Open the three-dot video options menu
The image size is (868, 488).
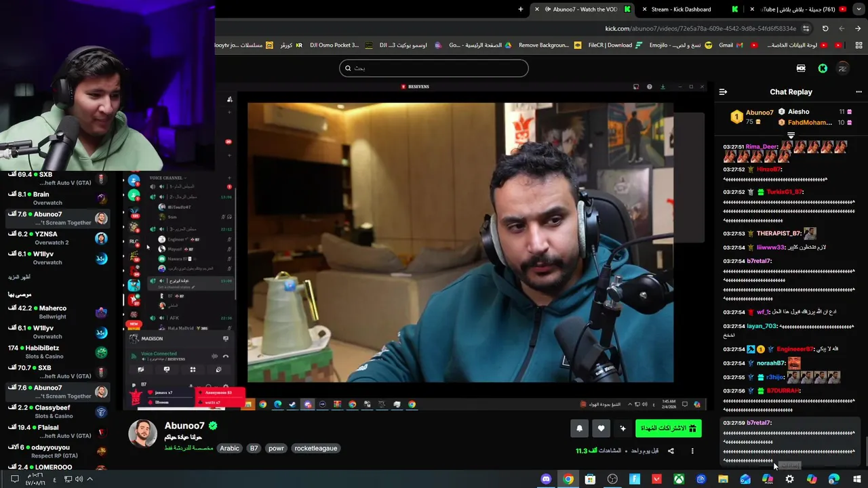[x=692, y=451]
